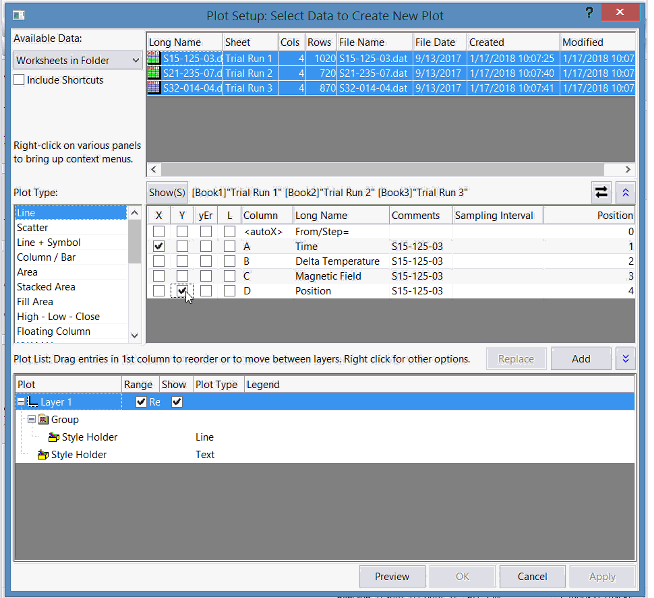654x598 pixels.
Task: Click the dialog title bar app icon
Action: [18, 16]
